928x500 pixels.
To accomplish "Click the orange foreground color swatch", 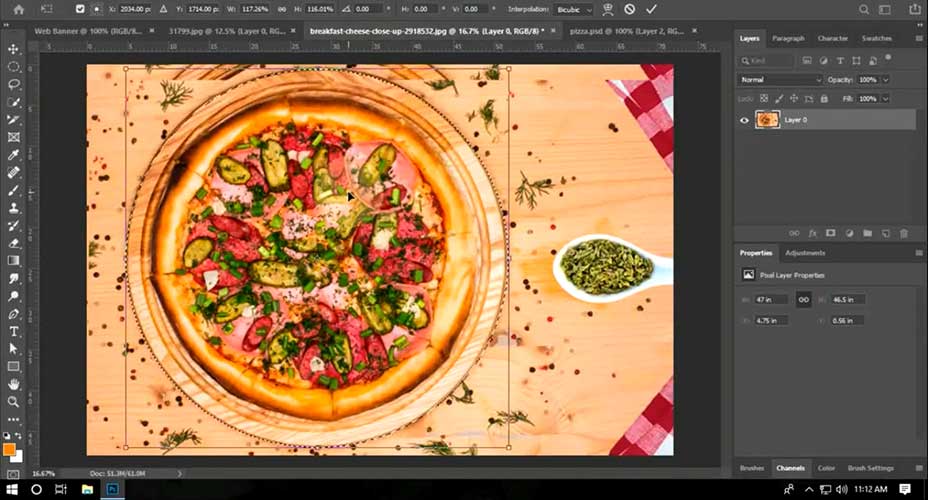I will pos(10,449).
